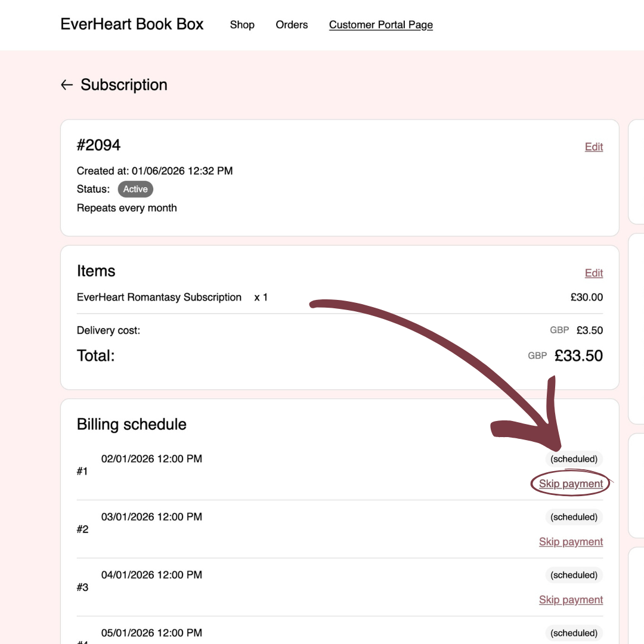
Task: Click the scheduled badge for billing #2
Action: [x=574, y=517]
